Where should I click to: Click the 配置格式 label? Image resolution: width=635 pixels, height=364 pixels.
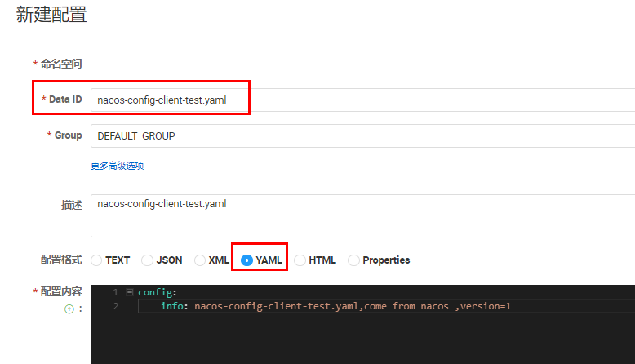pyautogui.click(x=61, y=260)
